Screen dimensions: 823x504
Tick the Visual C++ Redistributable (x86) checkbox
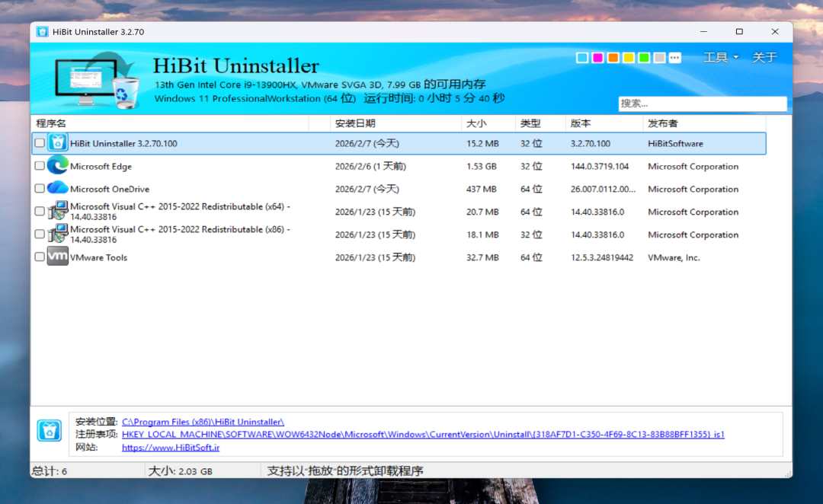(40, 234)
